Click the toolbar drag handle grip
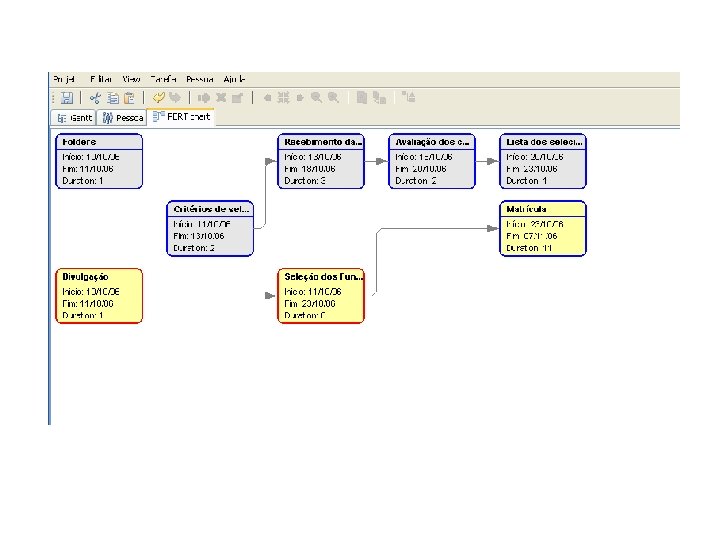 pyautogui.click(x=54, y=98)
